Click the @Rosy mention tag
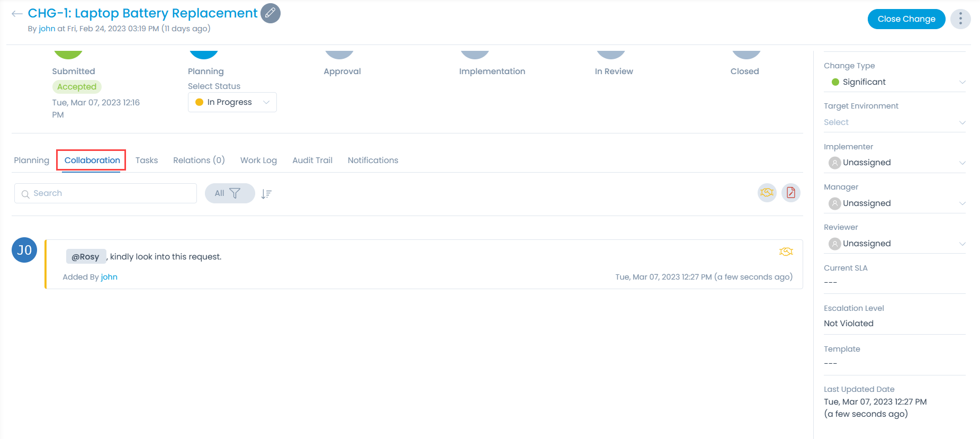The width and height of the screenshot is (980, 439). 86,256
